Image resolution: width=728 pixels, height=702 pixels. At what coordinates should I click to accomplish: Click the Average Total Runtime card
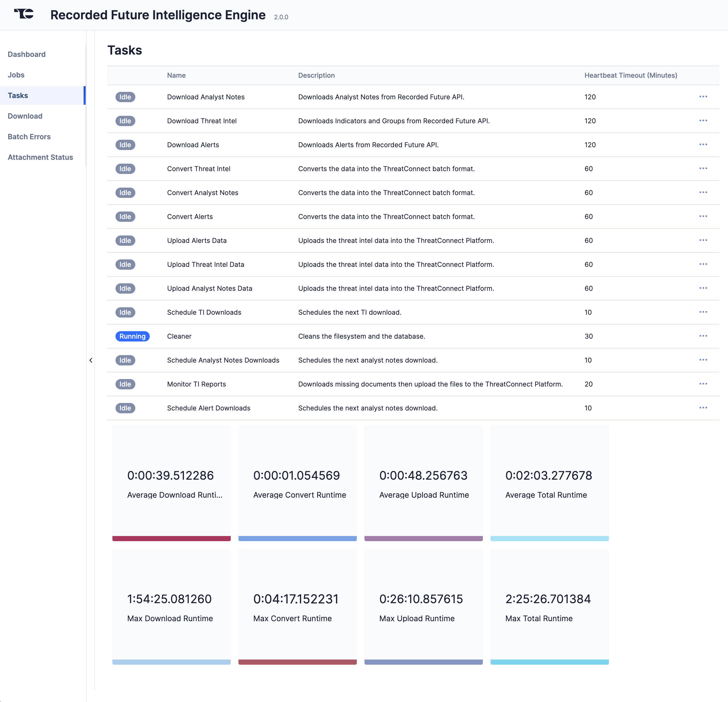point(549,483)
